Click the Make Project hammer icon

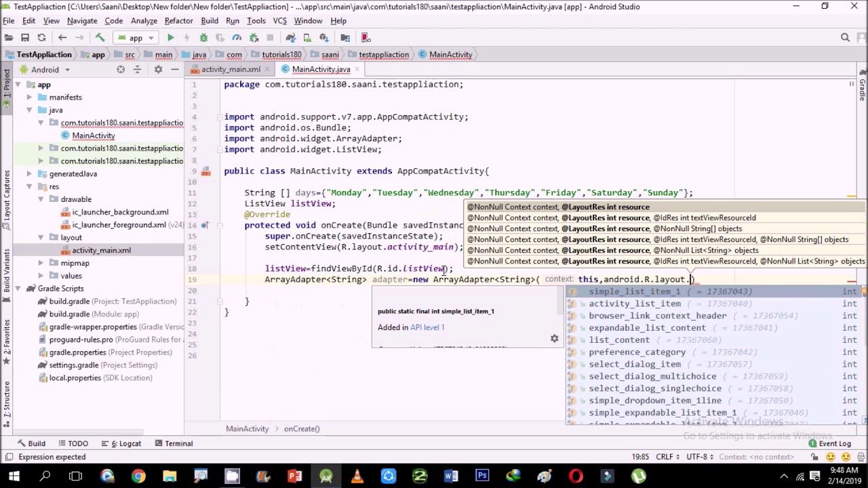coord(100,38)
